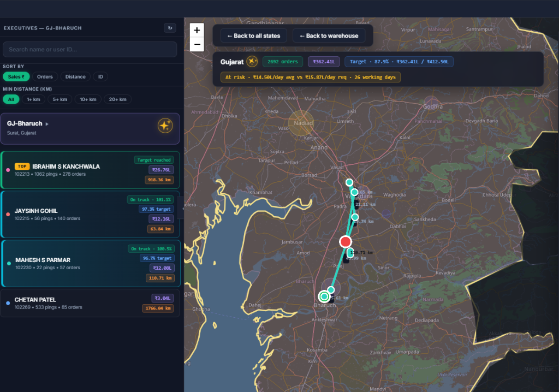Image resolution: width=559 pixels, height=392 pixels.
Task: Select MAHESH S PARMAR executive card
Action: (x=91, y=263)
